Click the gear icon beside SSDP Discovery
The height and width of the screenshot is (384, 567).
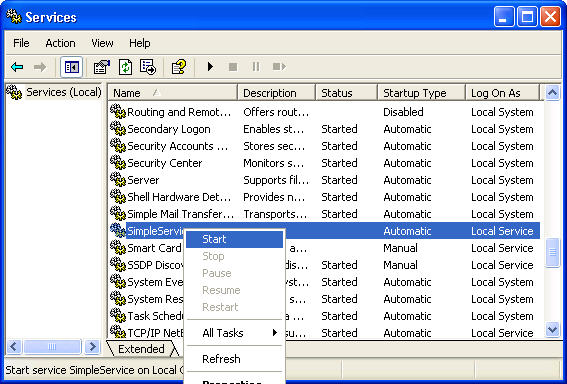click(118, 264)
